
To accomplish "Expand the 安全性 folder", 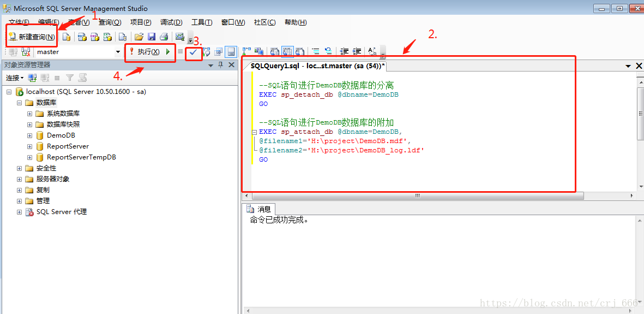I will 19,168.
